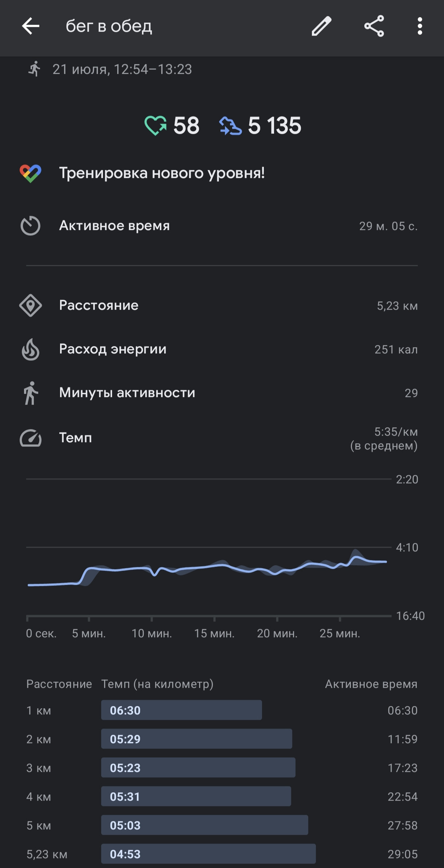
Task: Tap the back arrow icon
Action: coord(31,26)
